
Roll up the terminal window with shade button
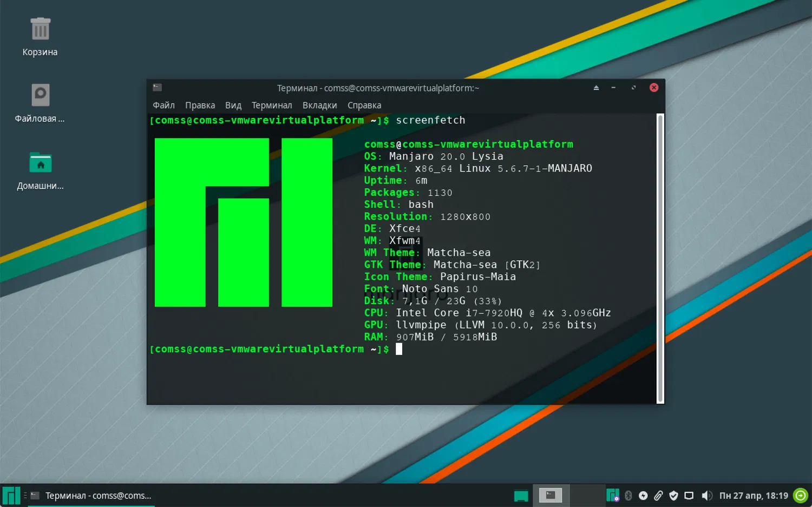tap(596, 88)
